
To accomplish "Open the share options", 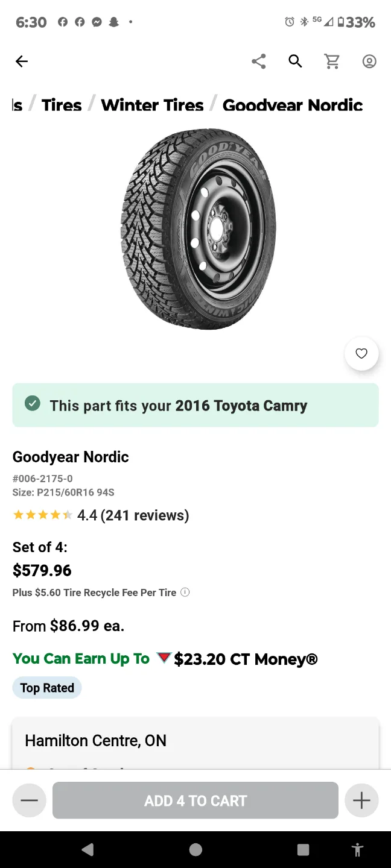I will (258, 61).
